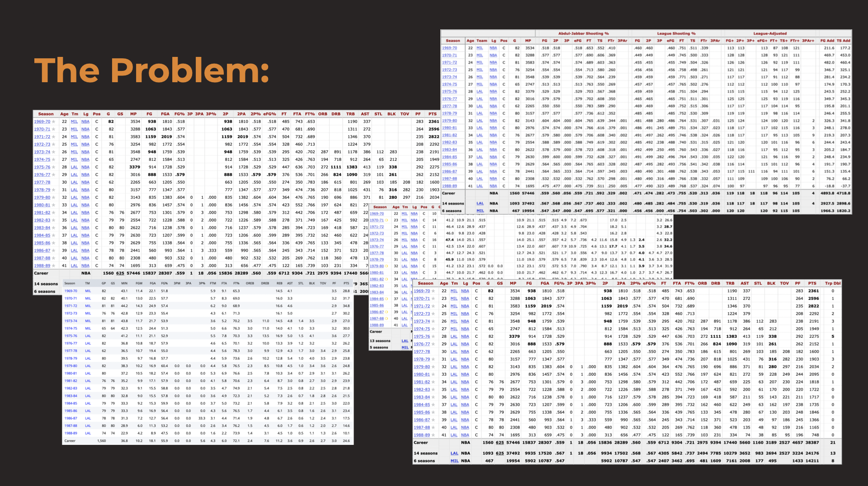Click the star beside 1986-87 in the Trp Dbl table
This screenshot has width=868, height=486.
pyautogui.click(x=433, y=420)
